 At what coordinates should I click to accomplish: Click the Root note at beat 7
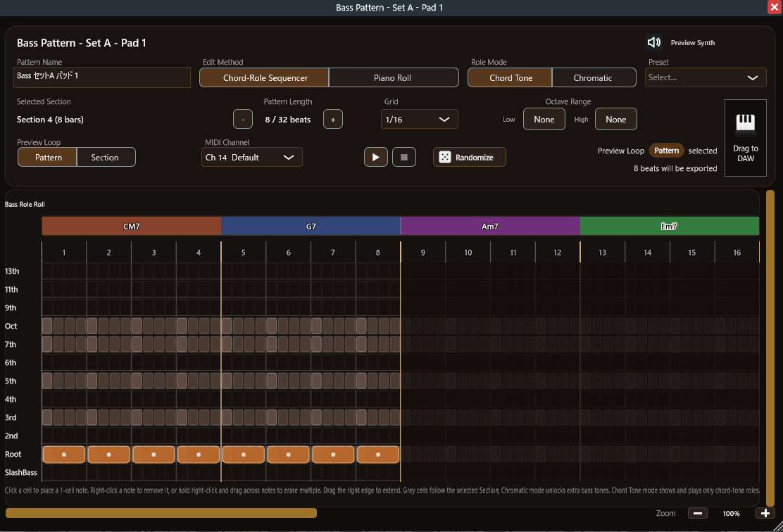pyautogui.click(x=333, y=455)
